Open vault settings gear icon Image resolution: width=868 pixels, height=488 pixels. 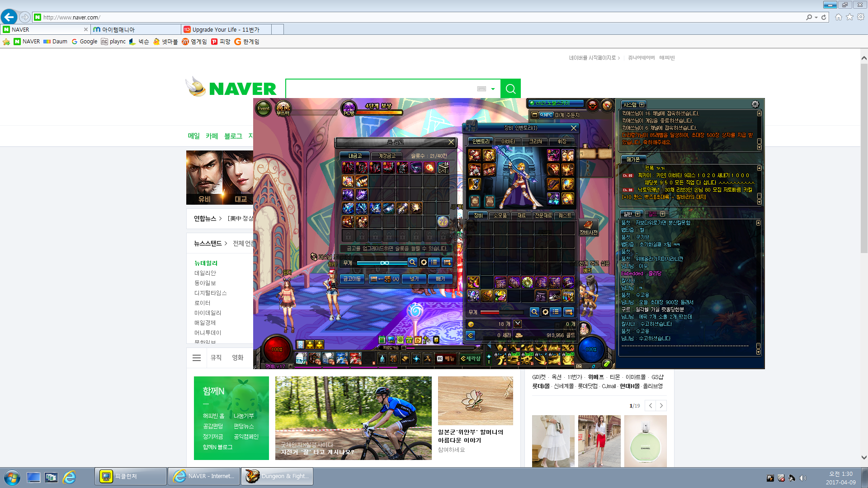(424, 263)
